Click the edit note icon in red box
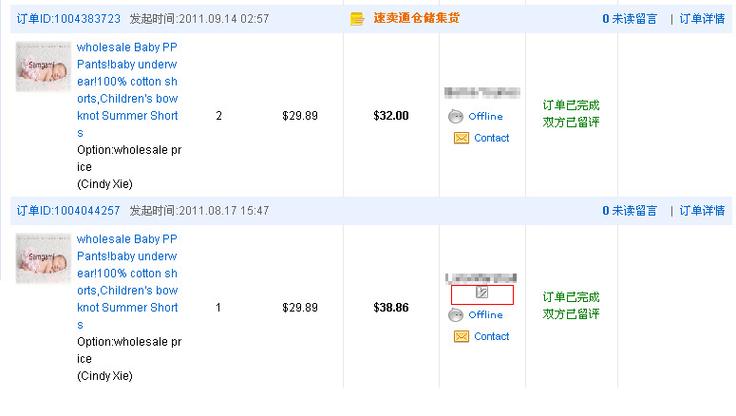 (x=482, y=293)
